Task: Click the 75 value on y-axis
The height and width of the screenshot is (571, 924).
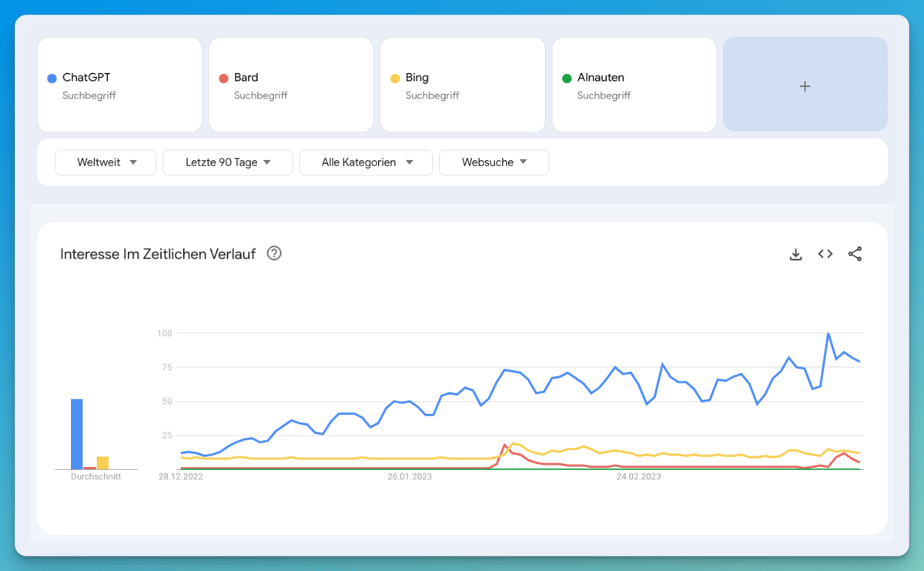Action: tap(166, 367)
